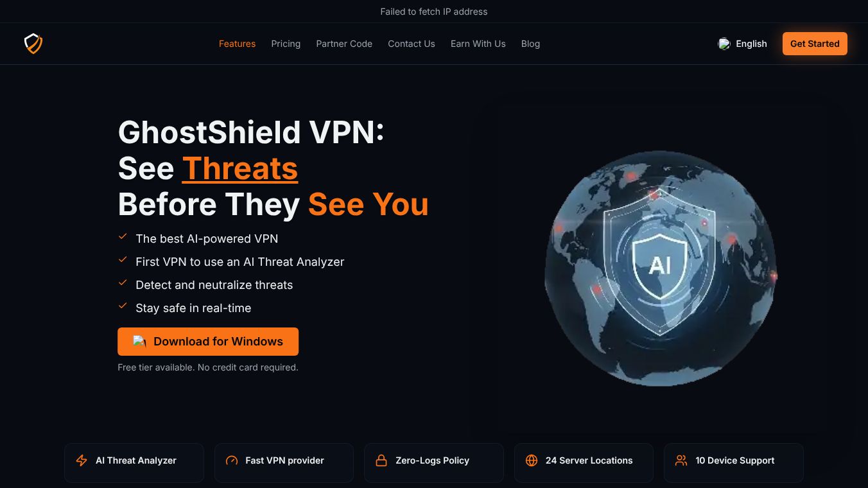Expand the Partner Code menu option

coord(344,44)
